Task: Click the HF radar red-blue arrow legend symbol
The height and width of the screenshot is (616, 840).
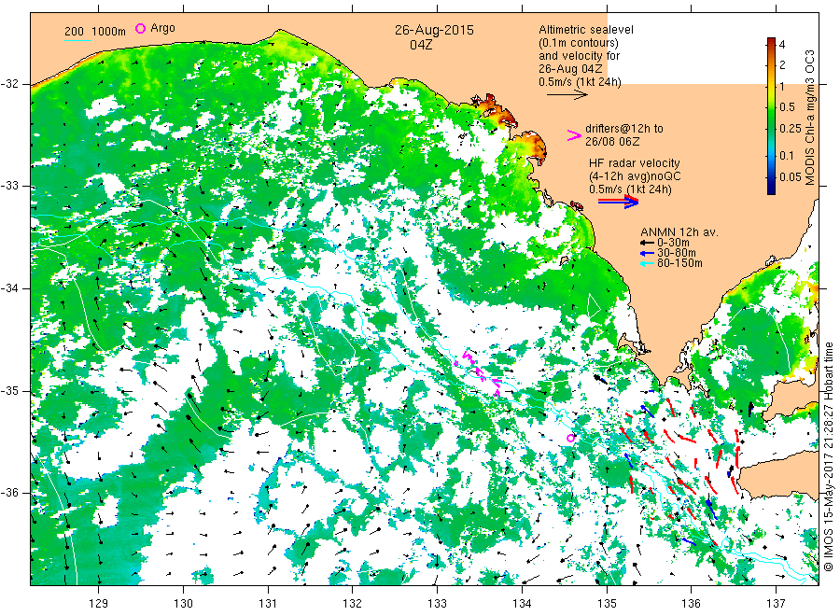Action: 618,202
